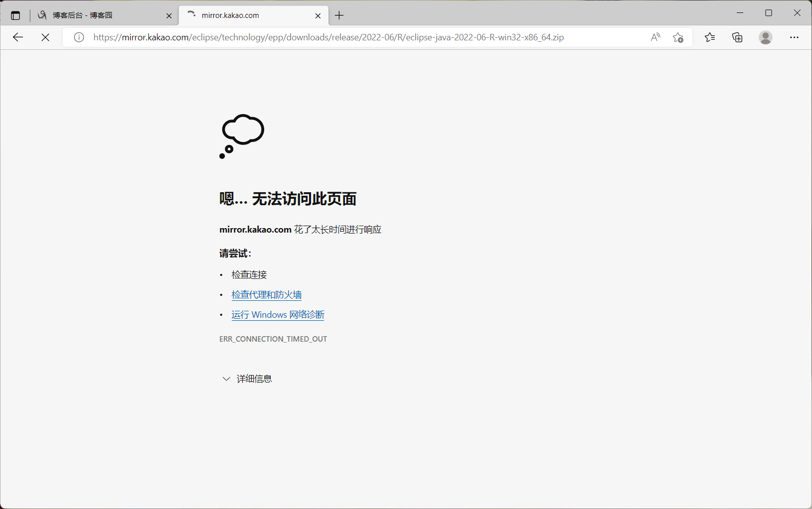Open a new tab with plus button

pos(339,15)
